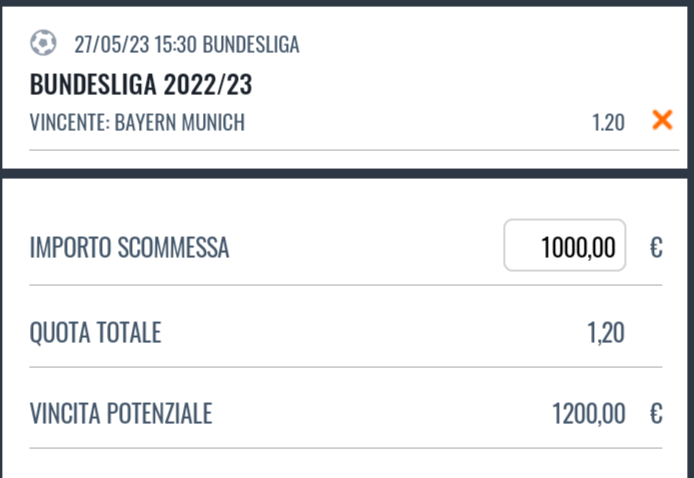Screen dimensions: 694x478
Task: Click the euro symbol beside the stake field
Action: (656, 247)
